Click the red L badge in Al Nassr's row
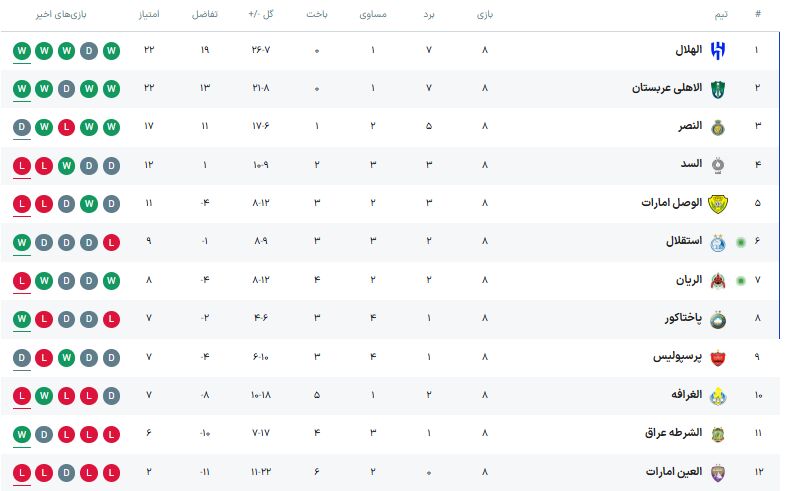The image size is (786, 491). (66, 126)
